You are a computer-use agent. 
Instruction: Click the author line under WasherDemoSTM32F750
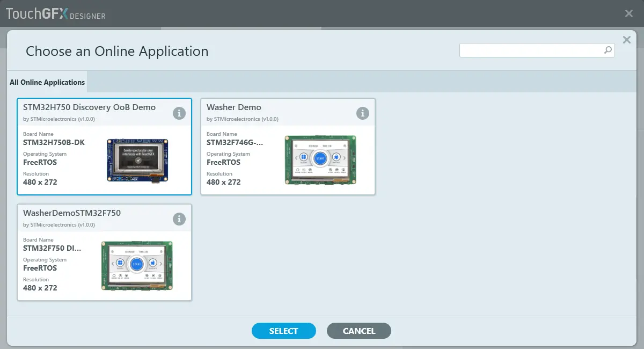point(59,225)
